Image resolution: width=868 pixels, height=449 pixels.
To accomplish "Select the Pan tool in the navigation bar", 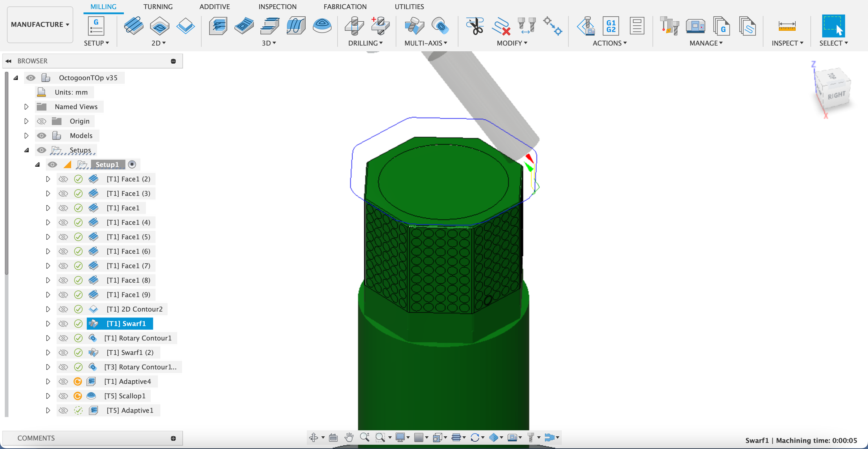I will (x=348, y=437).
